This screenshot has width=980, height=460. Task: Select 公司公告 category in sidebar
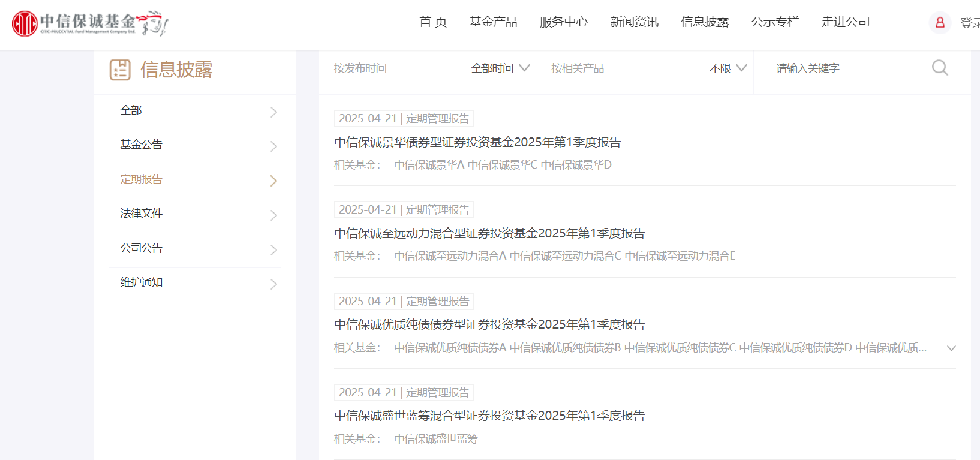142,248
